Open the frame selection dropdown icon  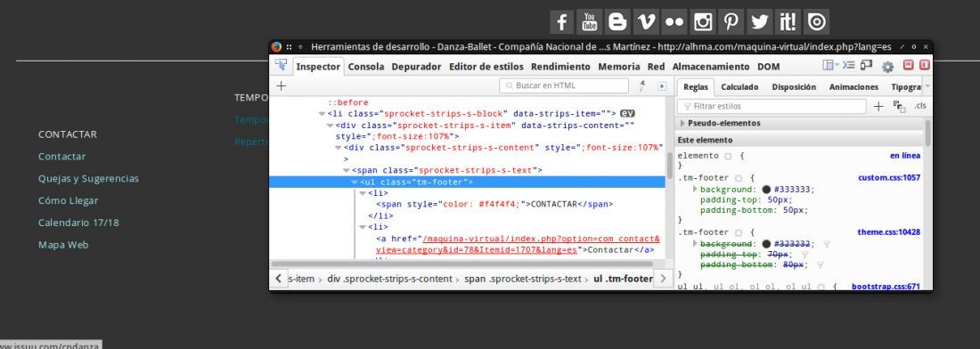(830, 66)
